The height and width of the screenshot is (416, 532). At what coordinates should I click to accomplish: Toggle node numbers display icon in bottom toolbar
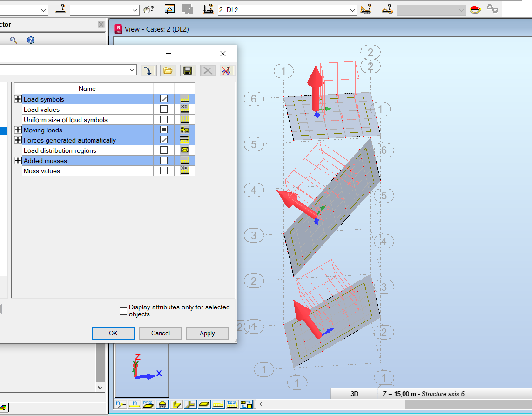tap(121, 404)
